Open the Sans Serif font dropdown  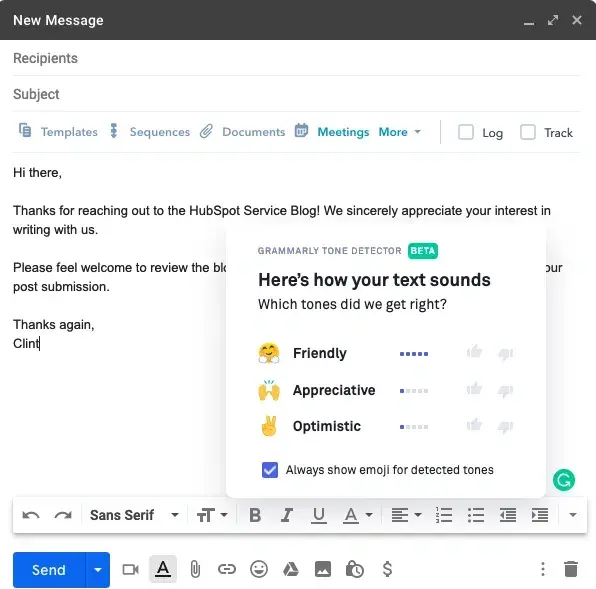coord(134,515)
